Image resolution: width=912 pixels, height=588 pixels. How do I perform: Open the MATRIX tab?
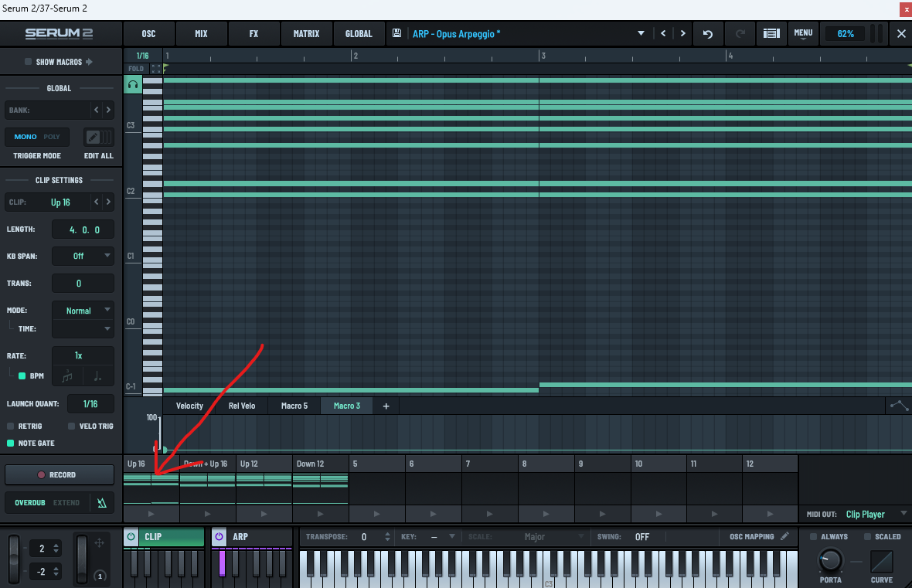point(307,34)
